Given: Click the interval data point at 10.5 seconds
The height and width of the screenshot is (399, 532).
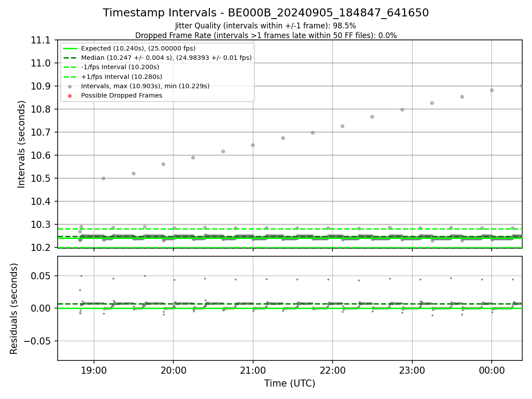Looking at the screenshot, I should click(103, 178).
